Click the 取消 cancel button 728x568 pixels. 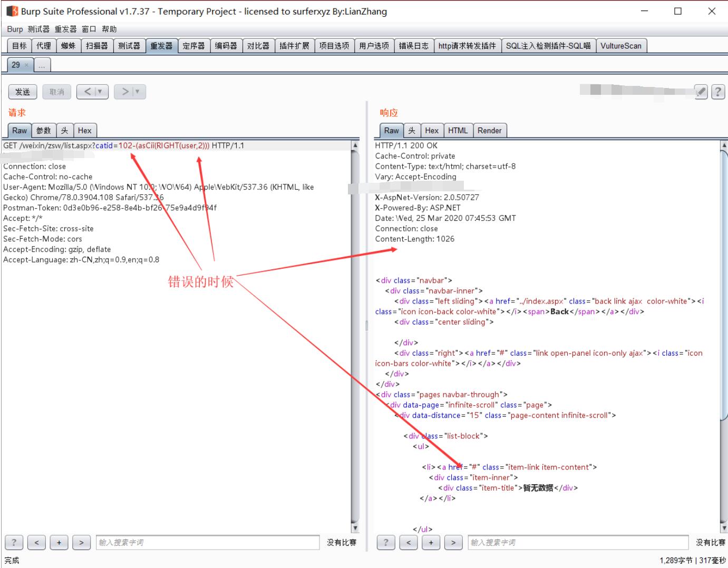click(x=56, y=92)
